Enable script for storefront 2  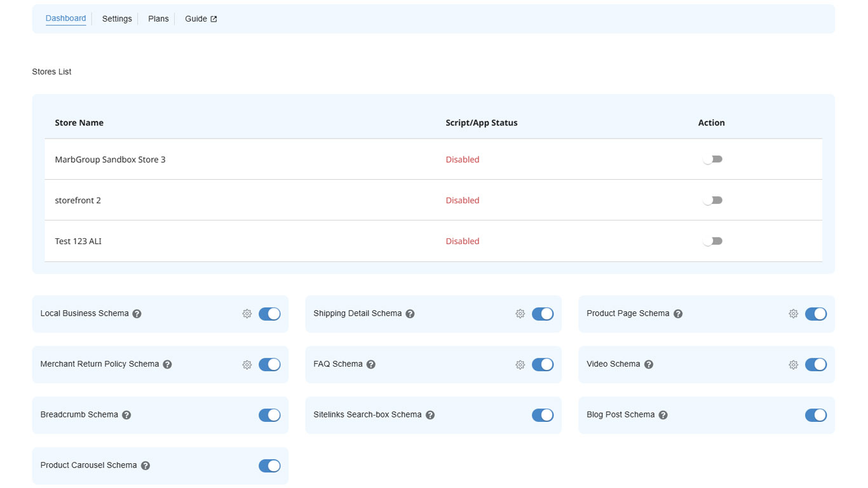712,200
